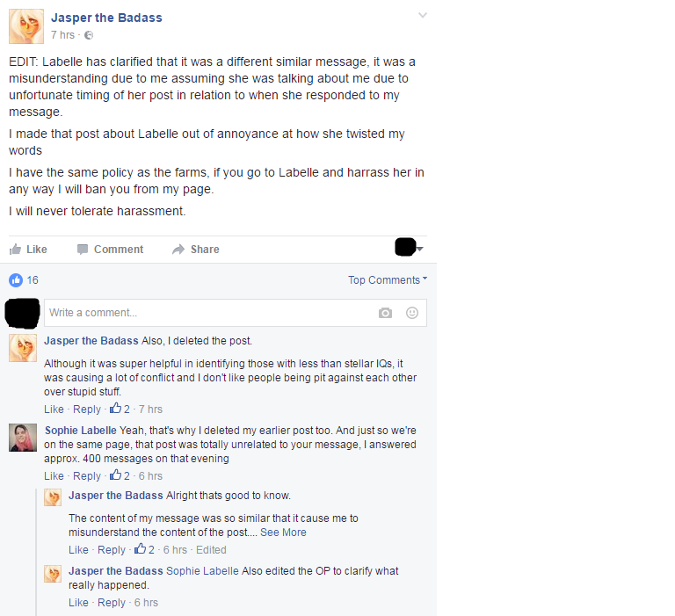Open the blue like-count reaction icon showing 16
The image size is (675, 616).
16,280
